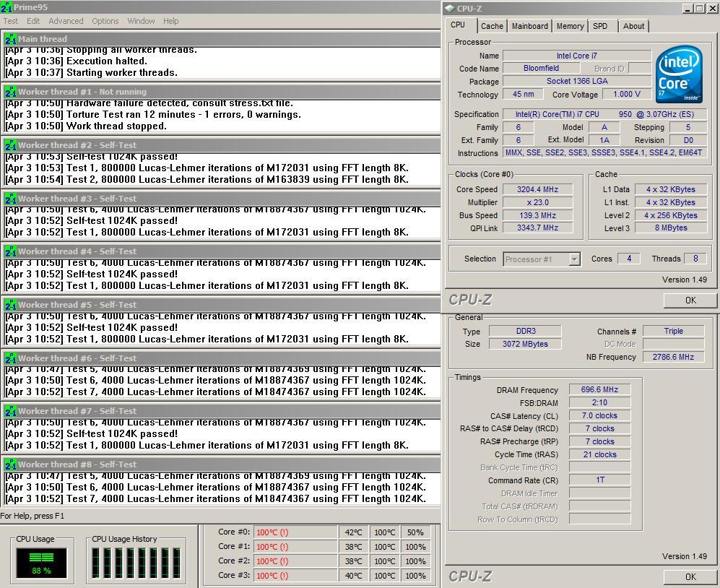
Task: Click the CPU Usage 88 % meter
Action: pos(41,563)
